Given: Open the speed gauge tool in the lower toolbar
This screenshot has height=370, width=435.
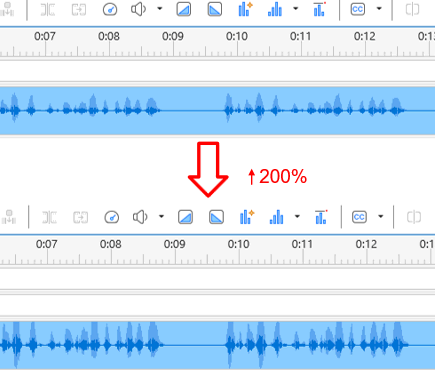Looking at the screenshot, I should pos(111,218).
